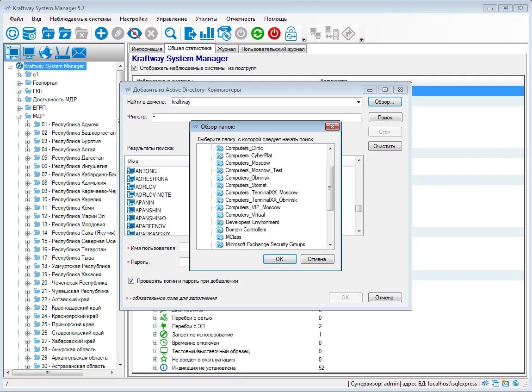
Task: Switch to the Пользовательский журнал tab
Action: tap(273, 49)
